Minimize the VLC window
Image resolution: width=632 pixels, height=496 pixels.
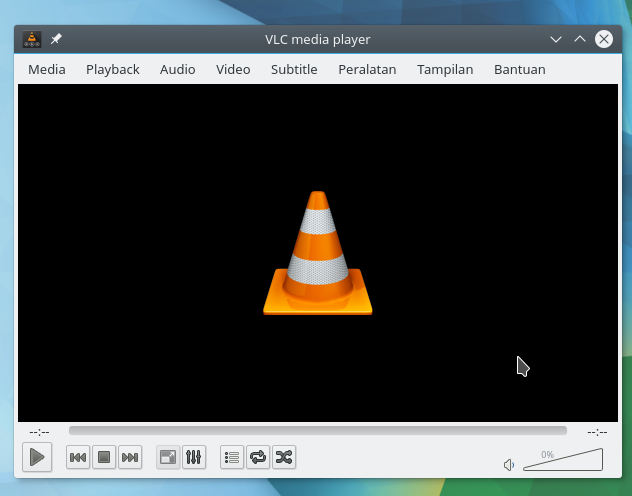click(556, 39)
